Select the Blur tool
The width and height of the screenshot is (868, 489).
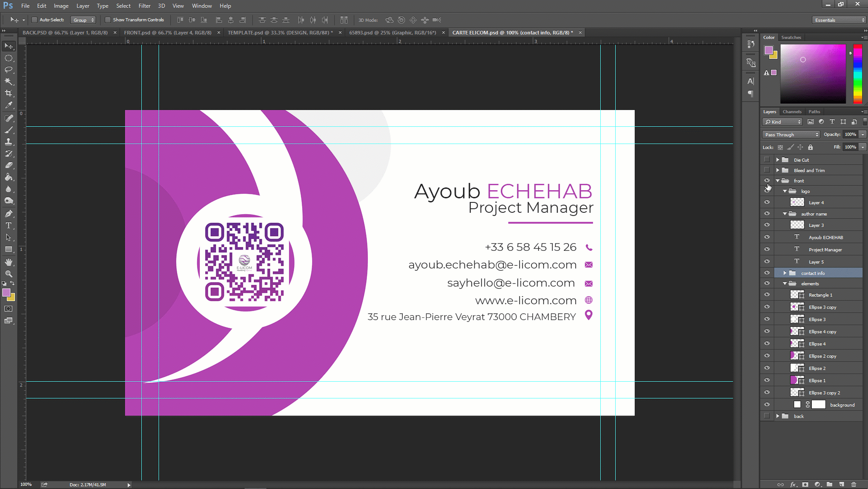[x=9, y=189]
